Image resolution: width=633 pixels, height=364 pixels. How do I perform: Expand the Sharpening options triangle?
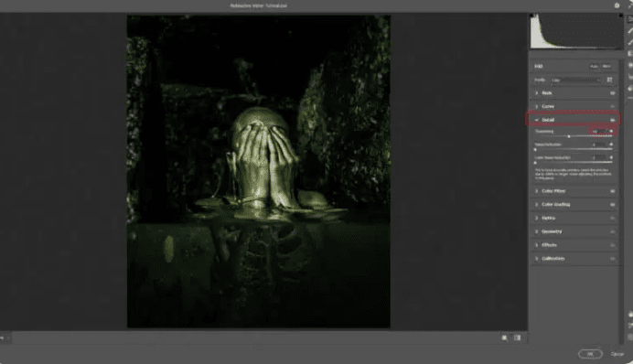[611, 131]
